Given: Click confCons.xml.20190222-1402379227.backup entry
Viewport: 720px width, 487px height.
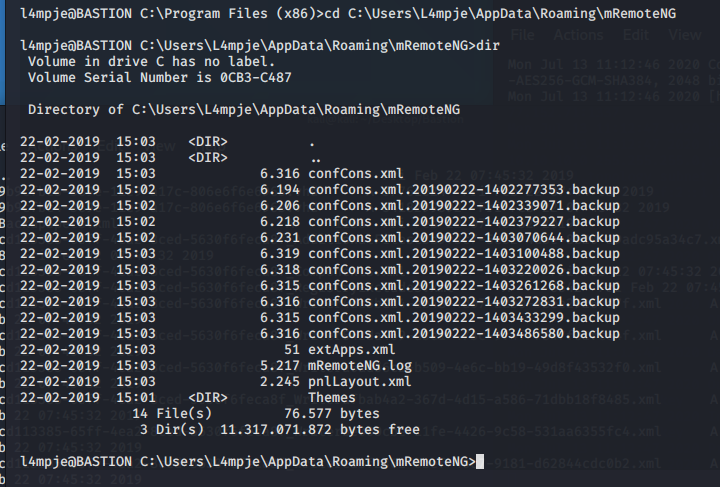Looking at the screenshot, I should pos(464,221).
